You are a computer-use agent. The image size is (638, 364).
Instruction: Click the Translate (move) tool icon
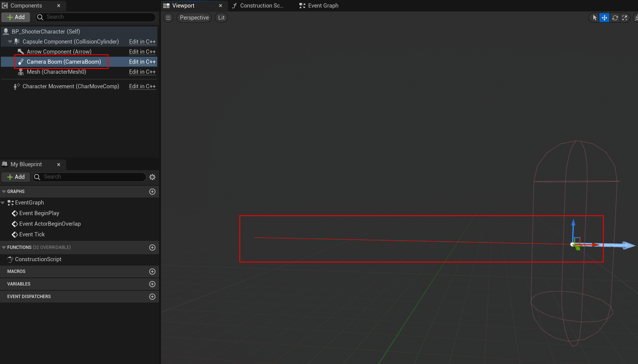click(x=604, y=18)
